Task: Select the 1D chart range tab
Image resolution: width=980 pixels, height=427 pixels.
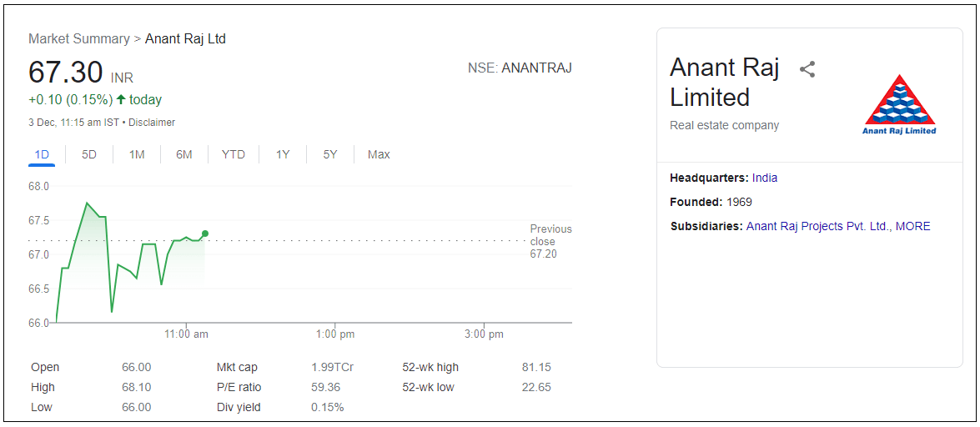Action: pyautogui.click(x=42, y=154)
